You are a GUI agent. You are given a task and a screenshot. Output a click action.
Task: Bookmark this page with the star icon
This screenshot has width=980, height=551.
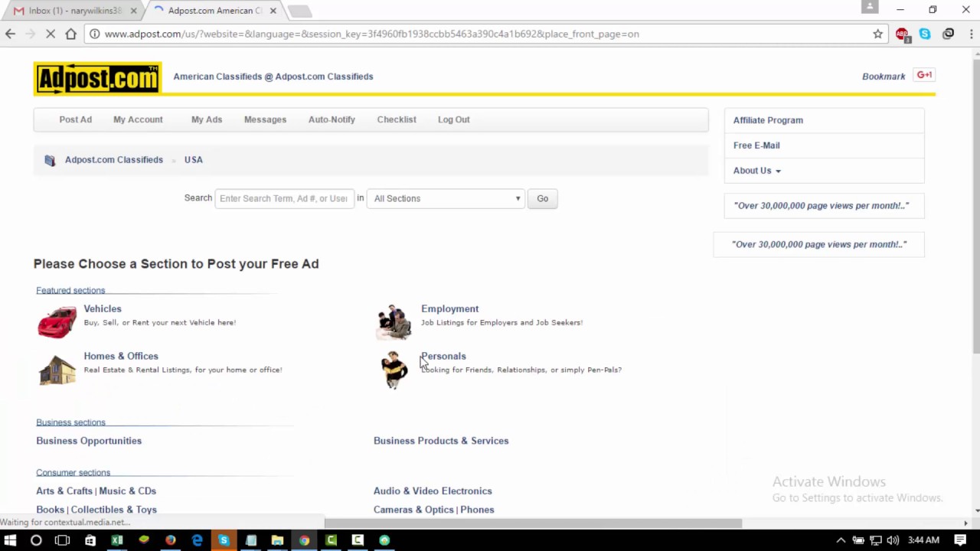[878, 34]
